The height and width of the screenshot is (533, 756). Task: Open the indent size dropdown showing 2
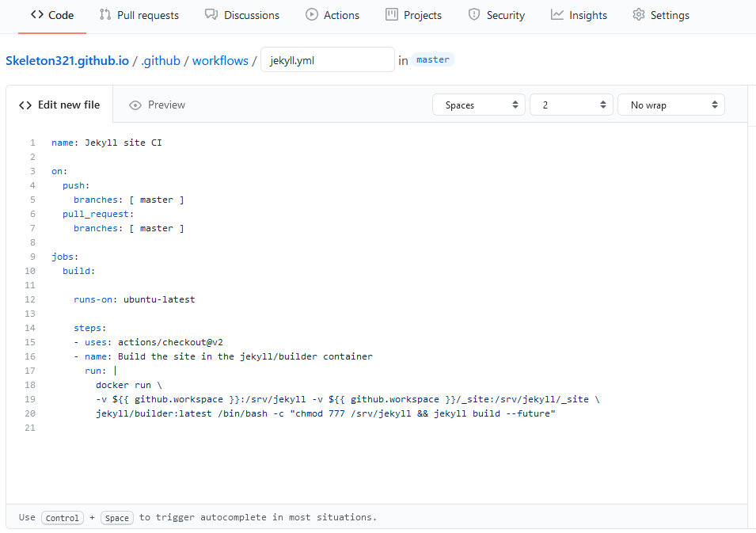[x=572, y=105]
